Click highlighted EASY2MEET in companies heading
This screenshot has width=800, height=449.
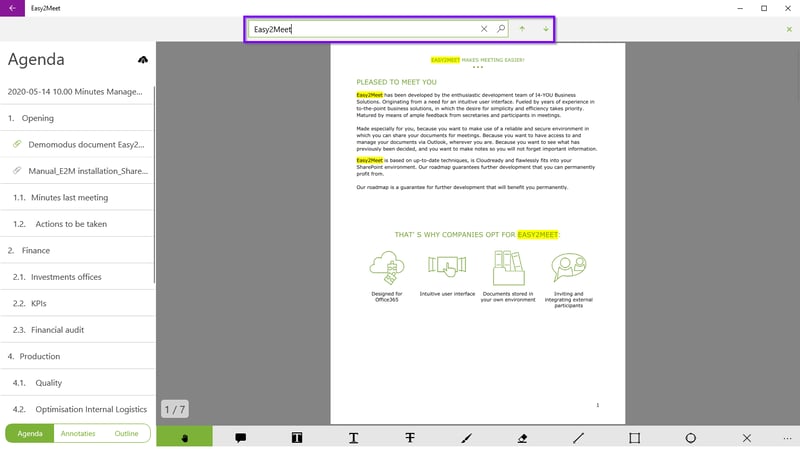[x=538, y=235]
